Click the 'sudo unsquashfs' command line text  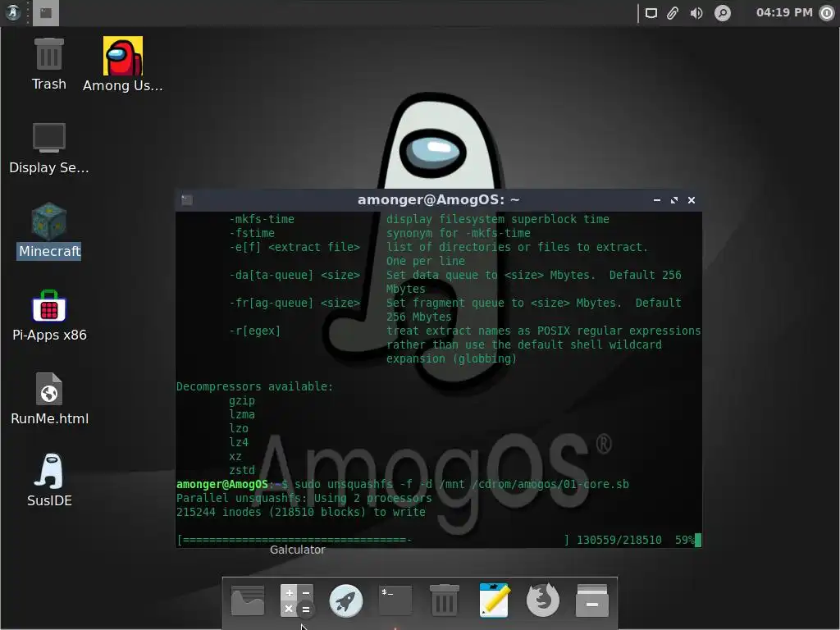pos(461,484)
